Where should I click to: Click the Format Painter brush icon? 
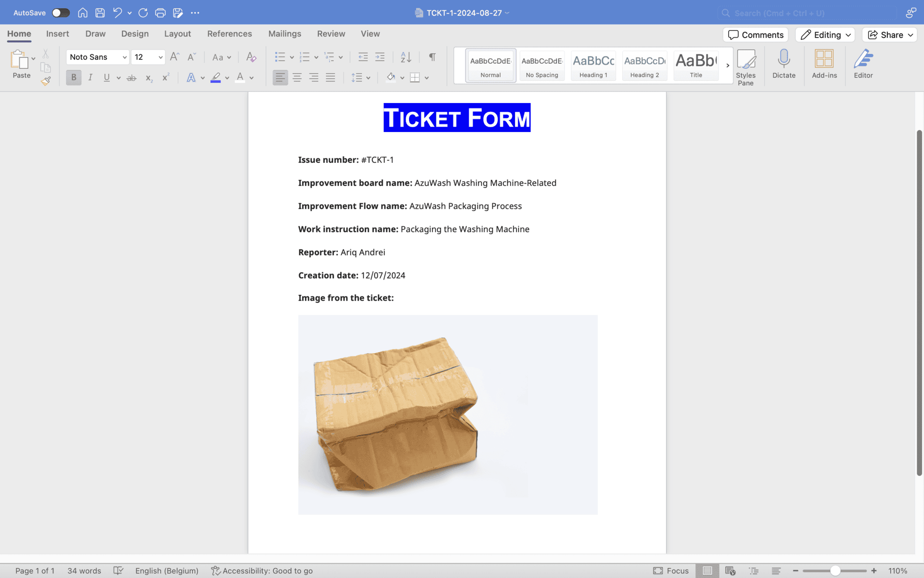46,81
